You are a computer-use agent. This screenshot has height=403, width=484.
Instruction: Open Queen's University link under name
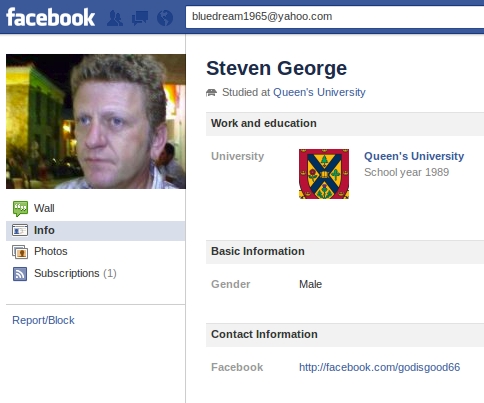click(319, 92)
